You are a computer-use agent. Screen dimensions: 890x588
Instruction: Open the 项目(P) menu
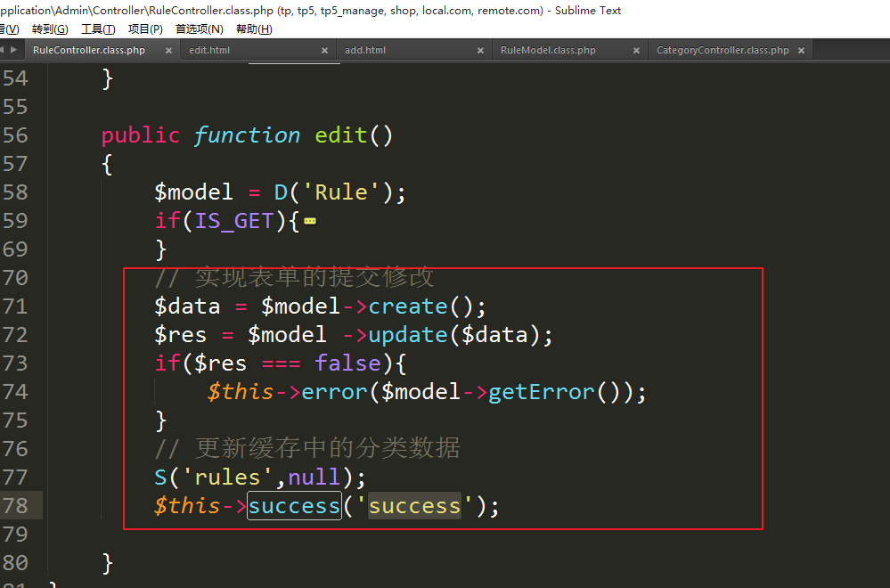[x=145, y=29]
